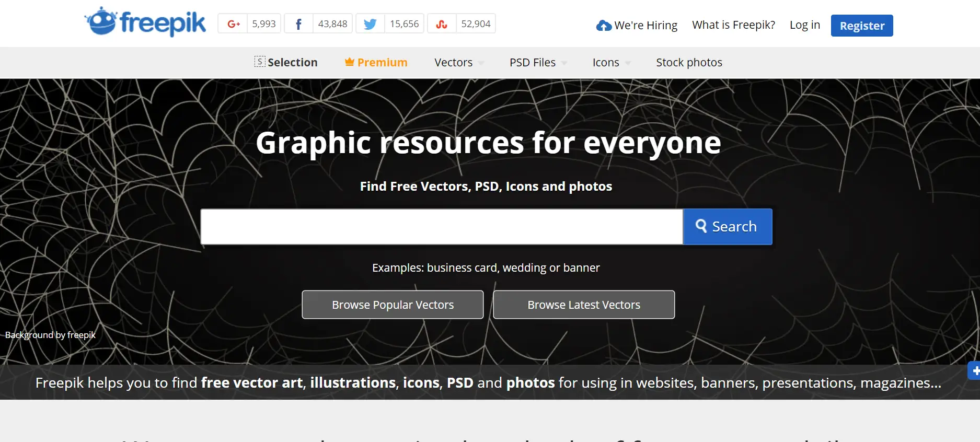Click the Twitter bird icon
The height and width of the screenshot is (442, 980).
point(370,24)
